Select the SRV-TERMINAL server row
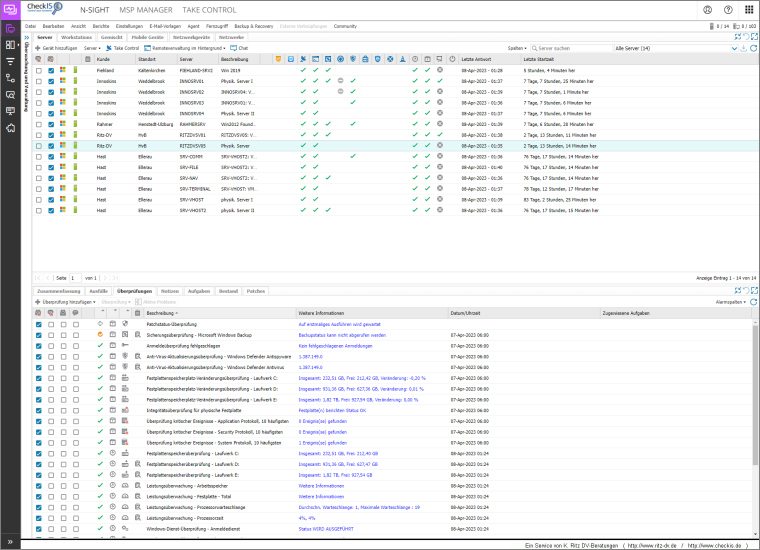760x550 pixels. point(395,189)
